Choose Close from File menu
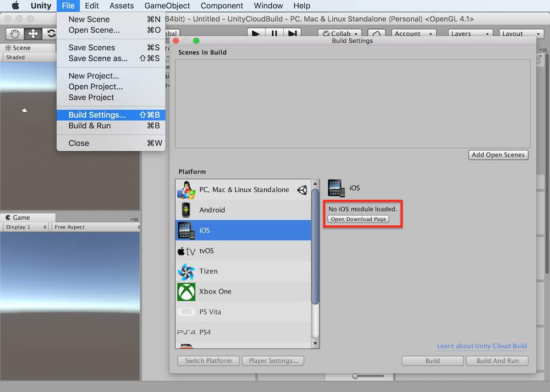The height and width of the screenshot is (392, 550). [x=111, y=143]
